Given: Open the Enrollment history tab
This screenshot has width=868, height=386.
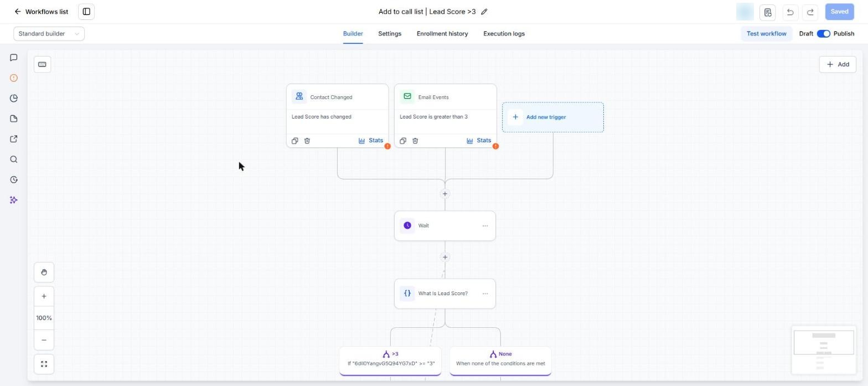Looking at the screenshot, I should (442, 34).
